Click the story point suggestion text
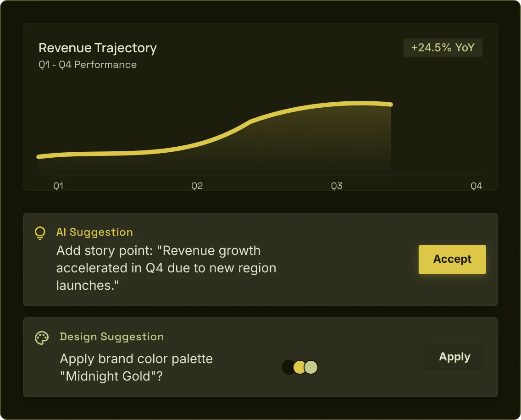This screenshot has height=420, width=521. 166,268
